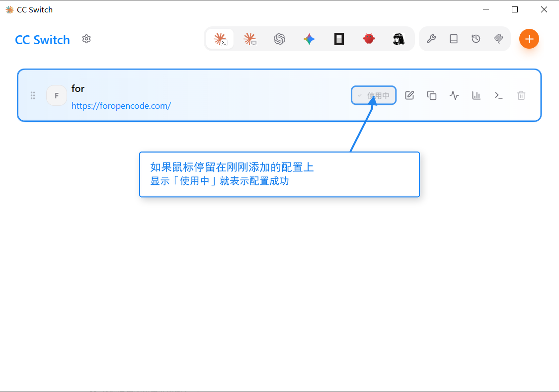Minimize the CC Switch window
The height and width of the screenshot is (392, 559).
[x=486, y=9]
